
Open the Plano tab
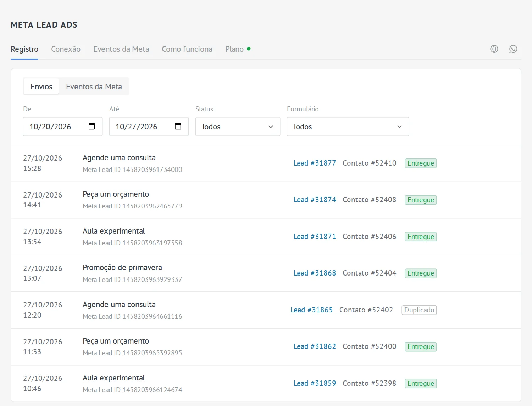click(234, 49)
